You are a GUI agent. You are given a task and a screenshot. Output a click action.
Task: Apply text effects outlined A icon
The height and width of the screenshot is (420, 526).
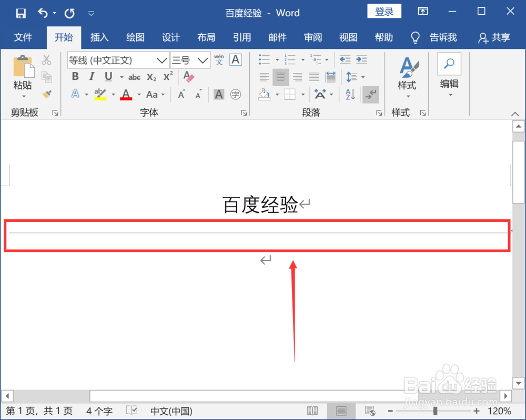[75, 94]
